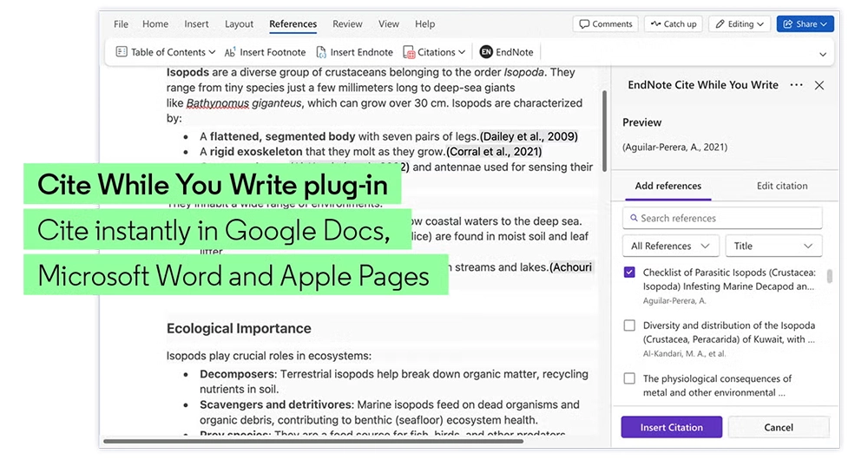Image resolution: width=868 pixels, height=460 pixels.
Task: Select the Layout ribbon tab
Action: (240, 23)
